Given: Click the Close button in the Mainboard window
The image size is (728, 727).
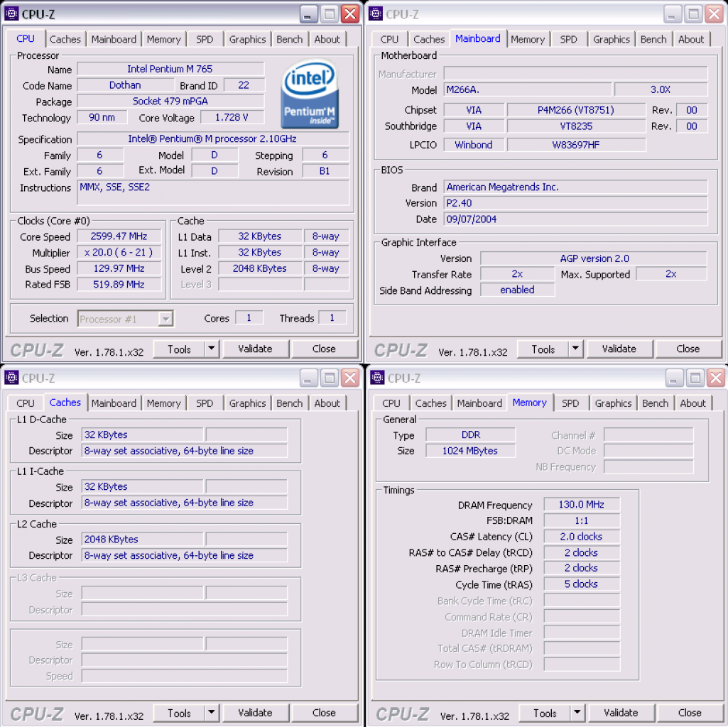Looking at the screenshot, I should [x=688, y=349].
